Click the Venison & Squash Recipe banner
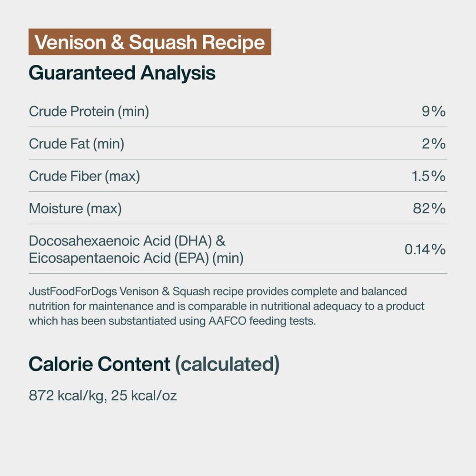Viewport: 476px width, 476px height. pyautogui.click(x=150, y=42)
